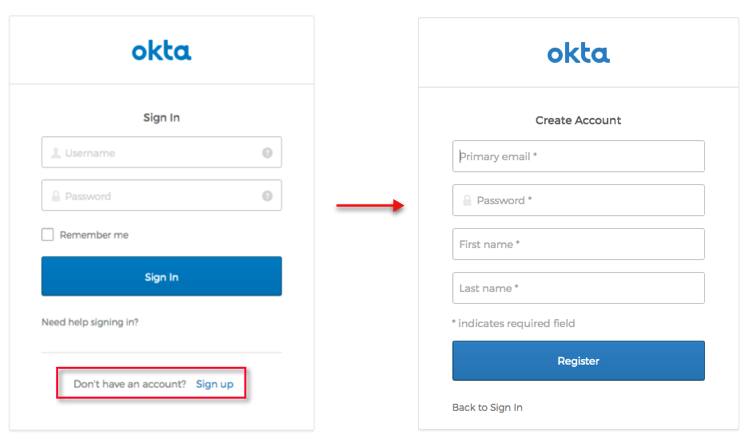
Task: Go to the Back to Sign In link
Action: tap(487, 407)
